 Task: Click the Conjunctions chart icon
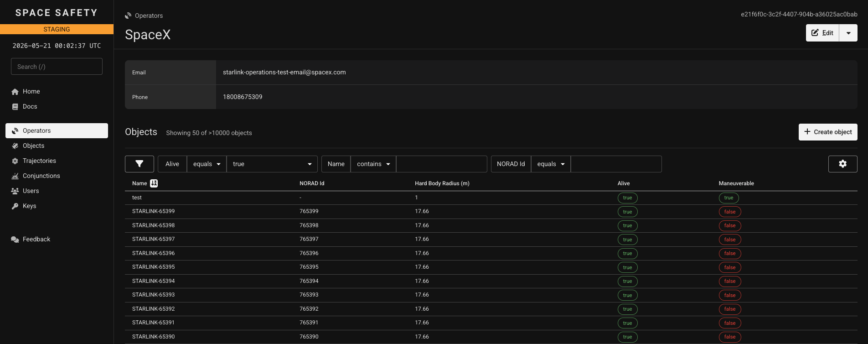click(x=15, y=176)
